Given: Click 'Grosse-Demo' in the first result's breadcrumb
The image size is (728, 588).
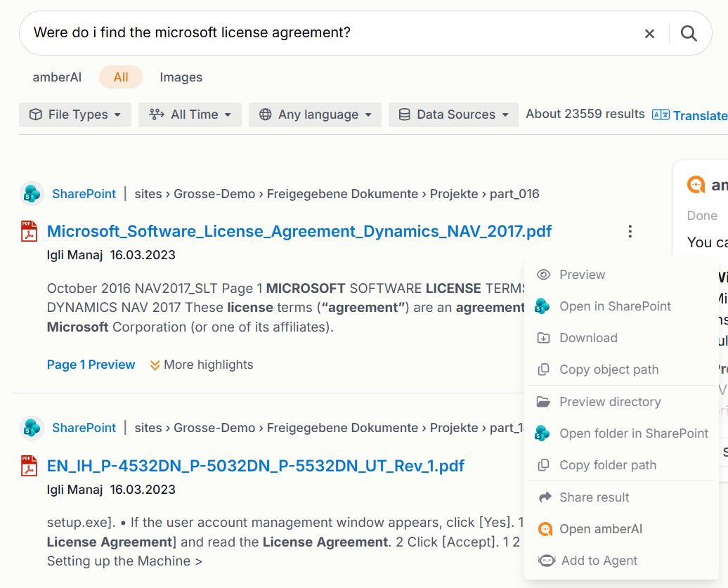Looking at the screenshot, I should tap(214, 193).
